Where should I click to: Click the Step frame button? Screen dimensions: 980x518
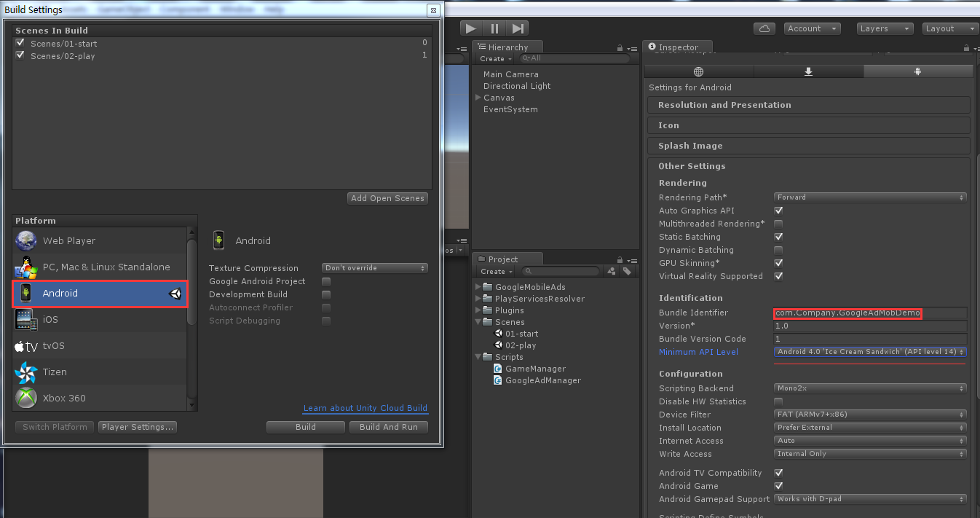point(518,28)
